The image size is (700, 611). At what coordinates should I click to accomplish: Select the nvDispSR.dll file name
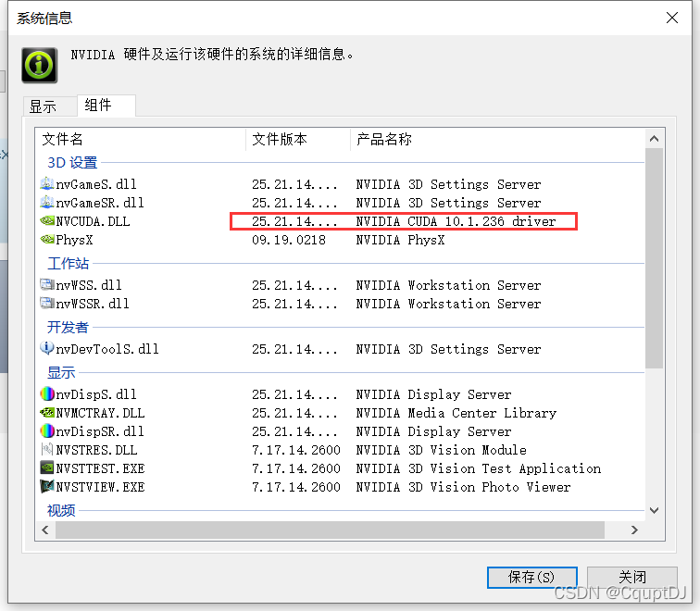pos(100,431)
